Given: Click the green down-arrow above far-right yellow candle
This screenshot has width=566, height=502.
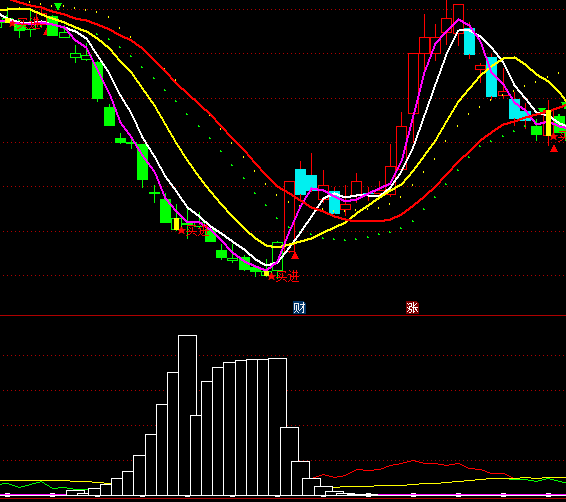Looking at the screenshot, I should [x=542, y=110].
